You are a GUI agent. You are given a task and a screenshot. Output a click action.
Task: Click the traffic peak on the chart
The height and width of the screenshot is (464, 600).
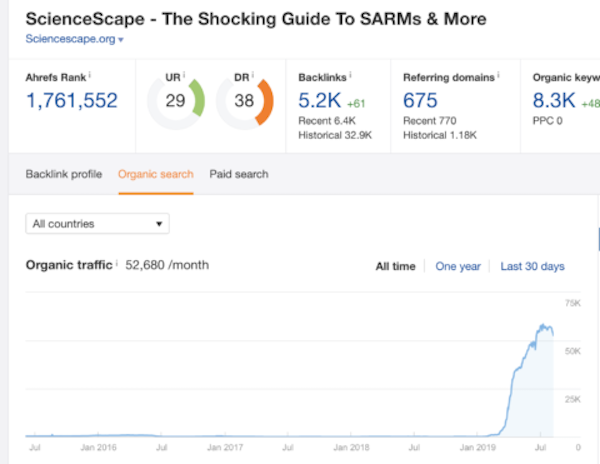click(x=543, y=326)
